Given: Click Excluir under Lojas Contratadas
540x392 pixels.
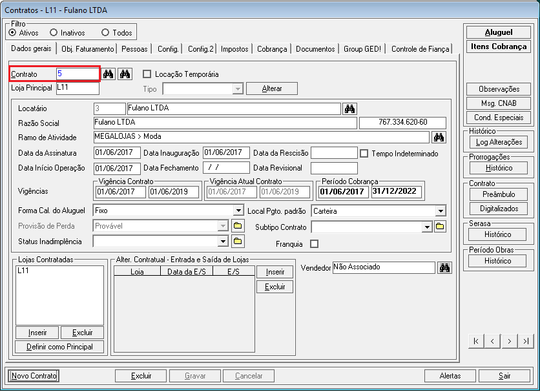Looking at the screenshot, I should pos(82,333).
